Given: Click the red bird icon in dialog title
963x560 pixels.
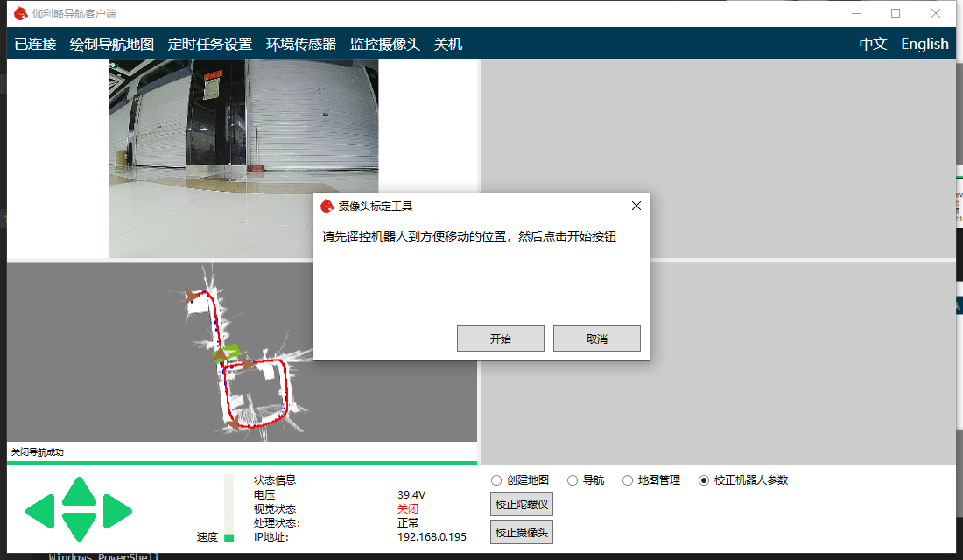Looking at the screenshot, I should 327,206.
